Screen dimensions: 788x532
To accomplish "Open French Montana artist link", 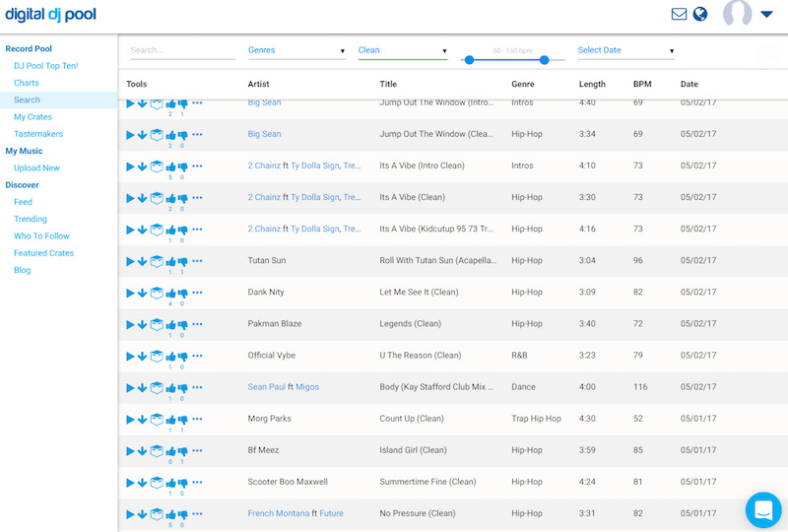I will pyautogui.click(x=279, y=513).
